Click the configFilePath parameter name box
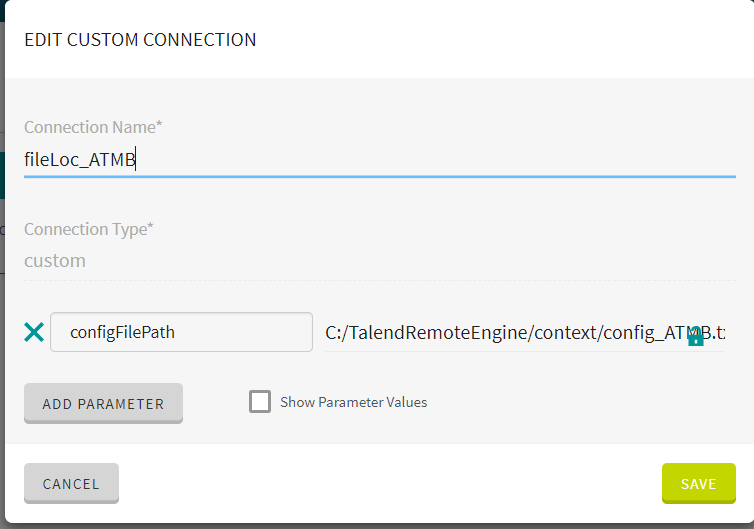The width and height of the screenshot is (754, 529). 181,332
